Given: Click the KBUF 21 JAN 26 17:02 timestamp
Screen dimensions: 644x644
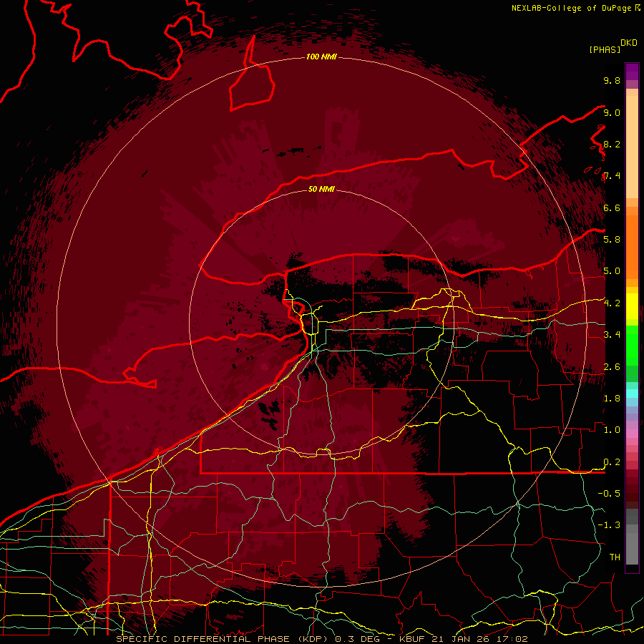Looking at the screenshot, I should pos(463,639).
